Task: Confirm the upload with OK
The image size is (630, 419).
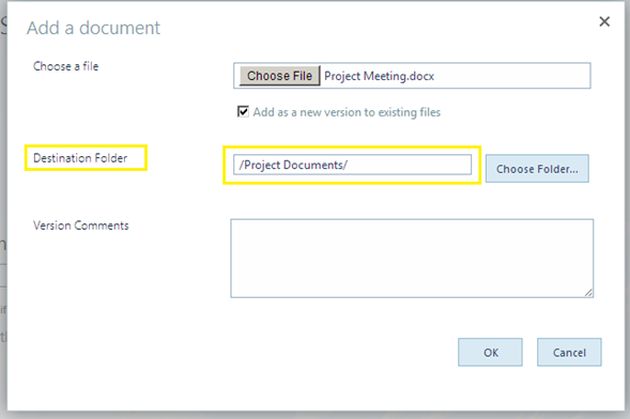Action: 490,352
